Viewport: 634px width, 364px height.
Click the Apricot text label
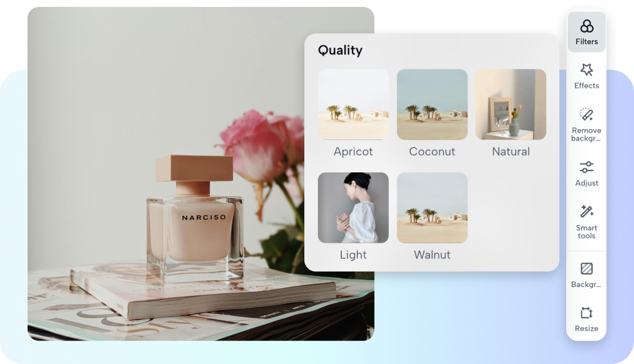coord(353,152)
